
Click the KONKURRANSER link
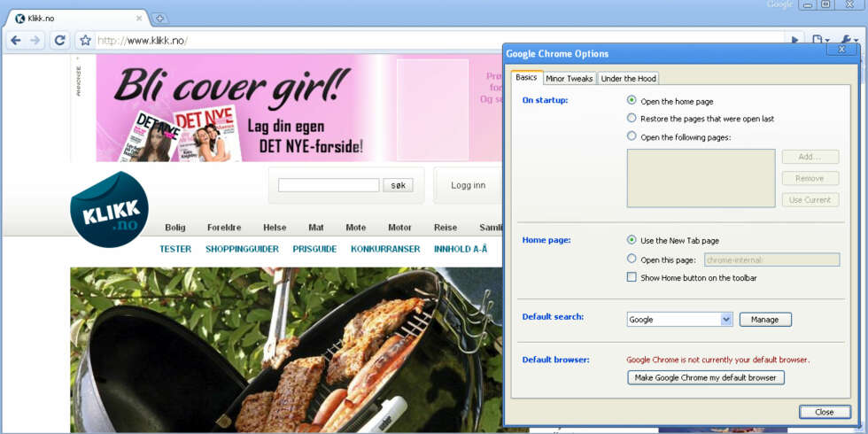coord(385,249)
